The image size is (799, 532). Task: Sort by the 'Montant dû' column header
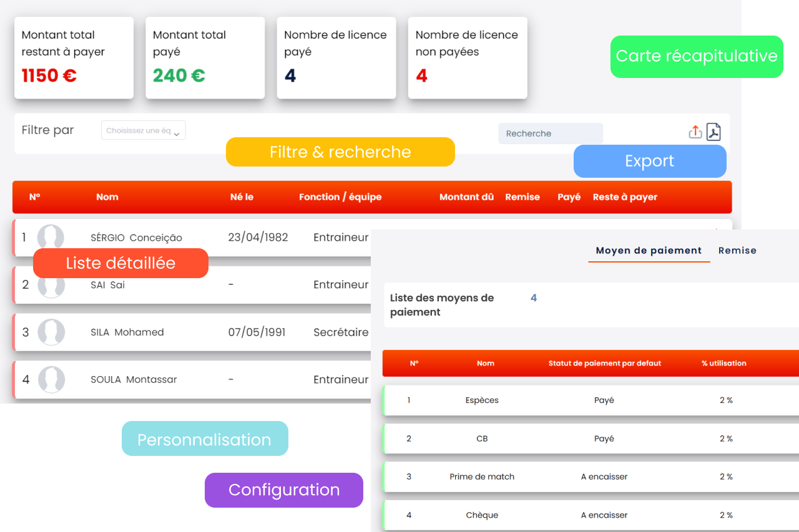(466, 197)
